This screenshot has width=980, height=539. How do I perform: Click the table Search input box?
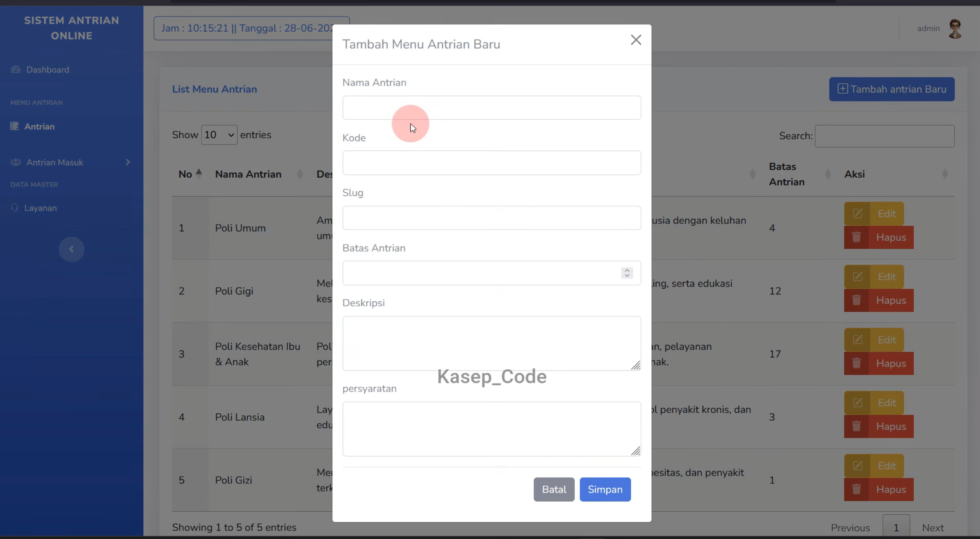[884, 136]
